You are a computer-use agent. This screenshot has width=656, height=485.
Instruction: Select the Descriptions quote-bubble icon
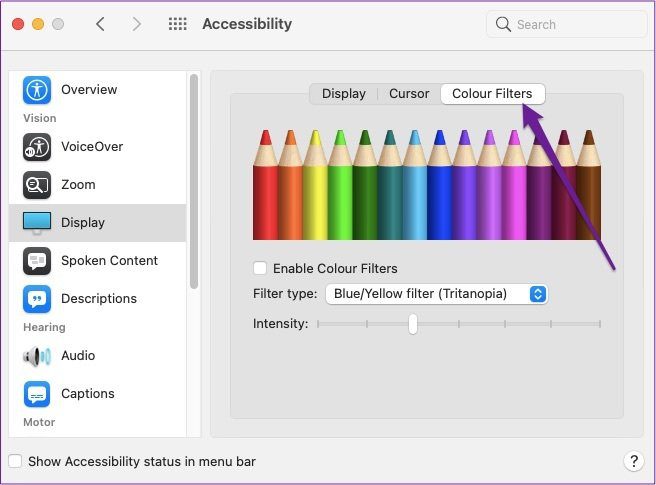pos(37,299)
